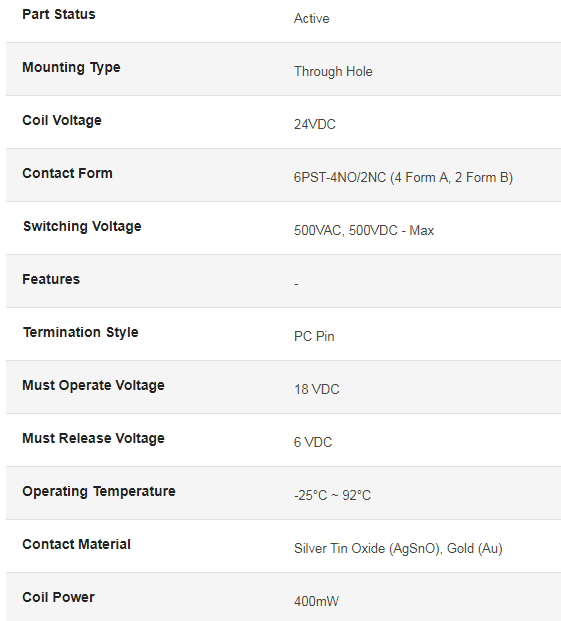Select the 500VAC, 500VDC - Max value
This screenshot has height=621, width=561.
tap(364, 230)
